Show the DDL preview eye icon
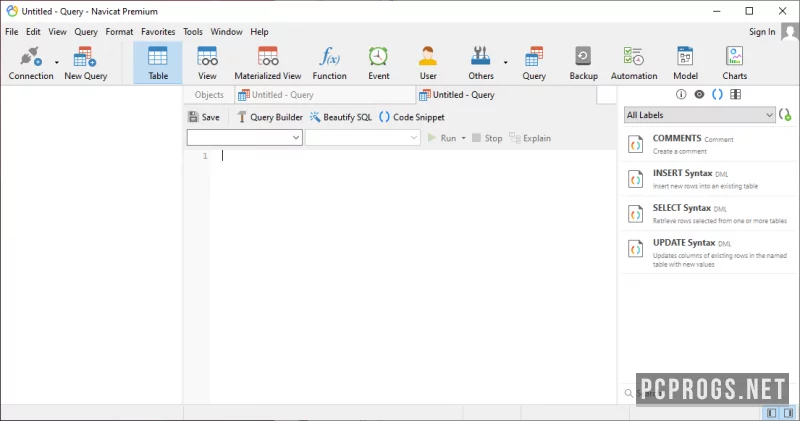 pyautogui.click(x=699, y=94)
